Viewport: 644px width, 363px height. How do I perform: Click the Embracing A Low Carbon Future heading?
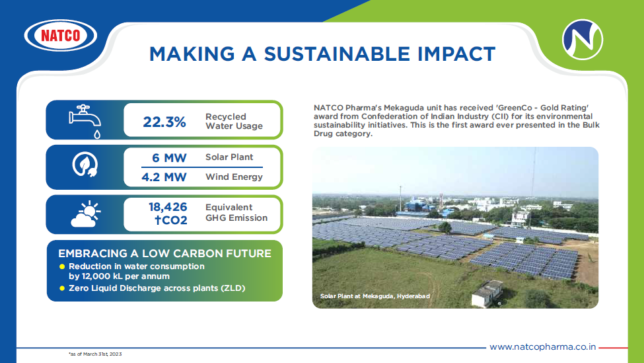click(164, 253)
